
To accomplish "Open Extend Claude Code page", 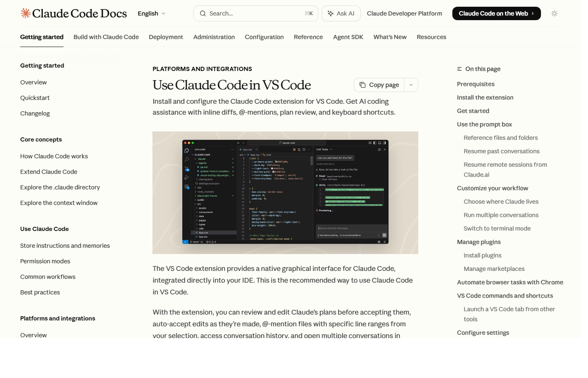I will click(x=49, y=172).
